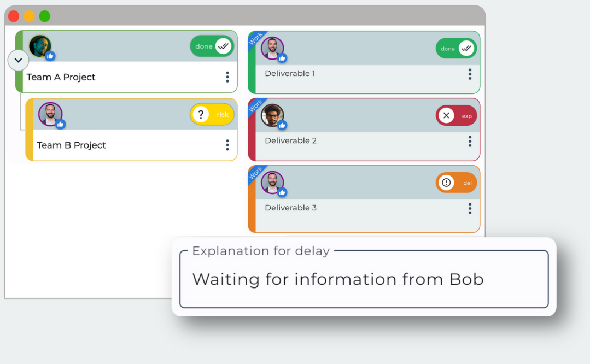
Task: Click the X icon on Deliverable 2
Action: coord(446,115)
